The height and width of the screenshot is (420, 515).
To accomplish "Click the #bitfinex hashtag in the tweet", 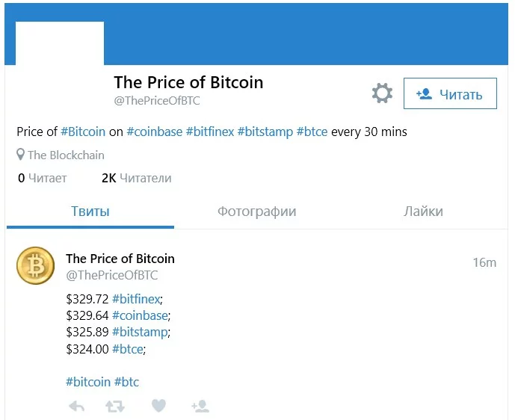I will point(137,299).
